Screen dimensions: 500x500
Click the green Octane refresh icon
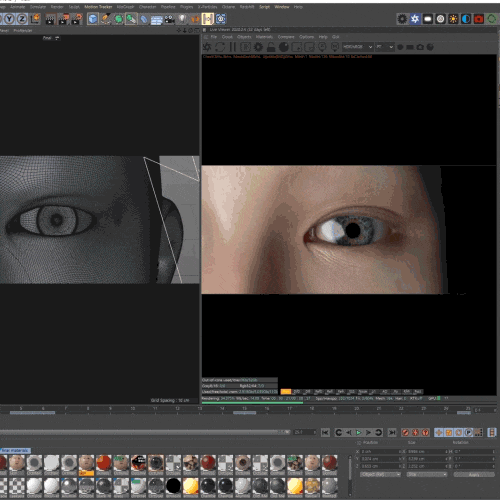(492, 19)
